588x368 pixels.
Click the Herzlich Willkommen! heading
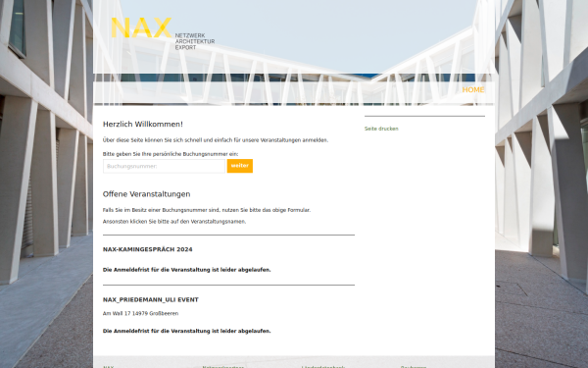[143, 125]
